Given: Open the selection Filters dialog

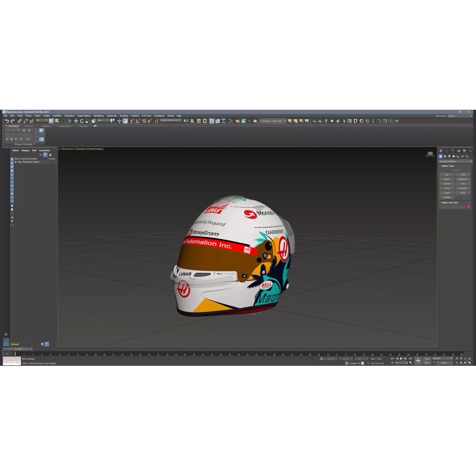Looking at the screenshot, I should pyautogui.click(x=445, y=363).
